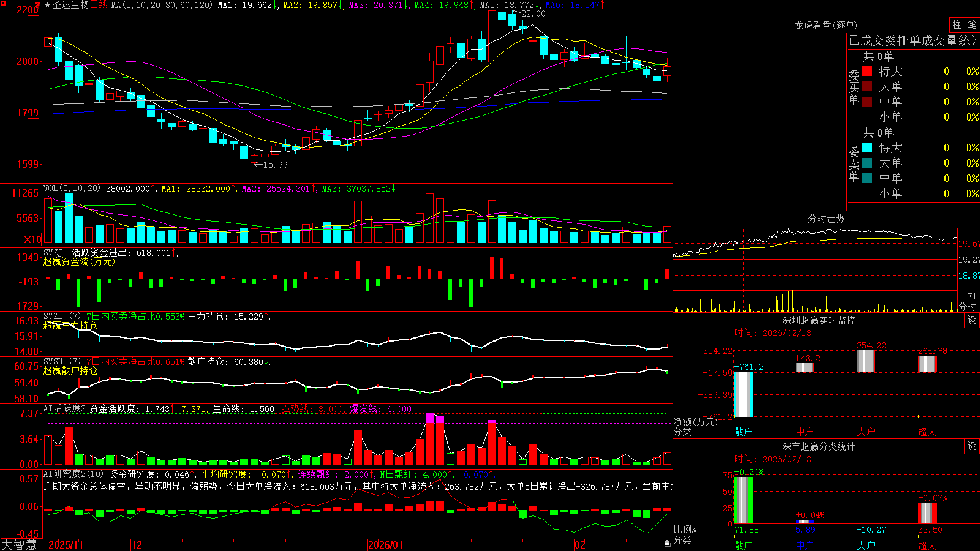This screenshot has width=980, height=551.
Task: Click the bright red 特大 buy-order swatch
Action: coord(867,71)
